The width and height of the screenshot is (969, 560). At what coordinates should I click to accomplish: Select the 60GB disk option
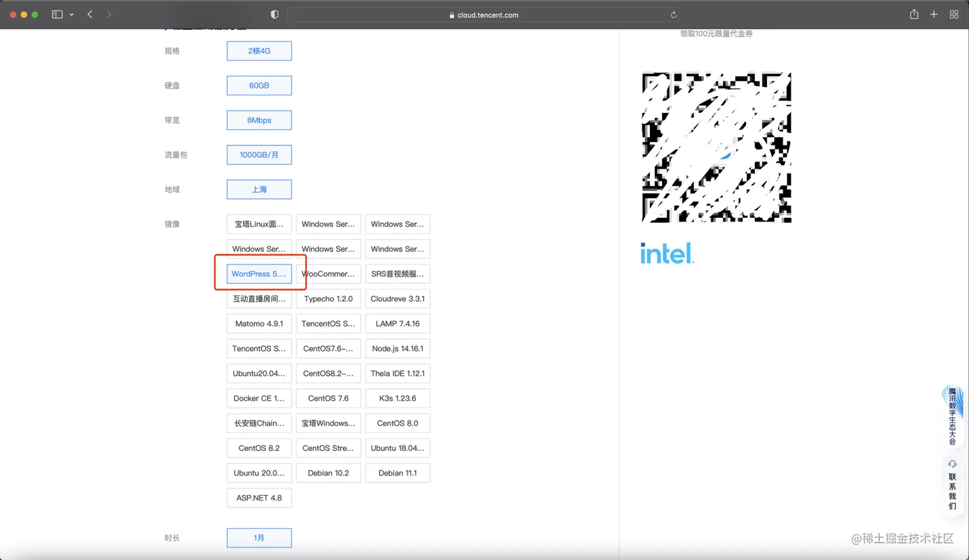[x=259, y=85]
